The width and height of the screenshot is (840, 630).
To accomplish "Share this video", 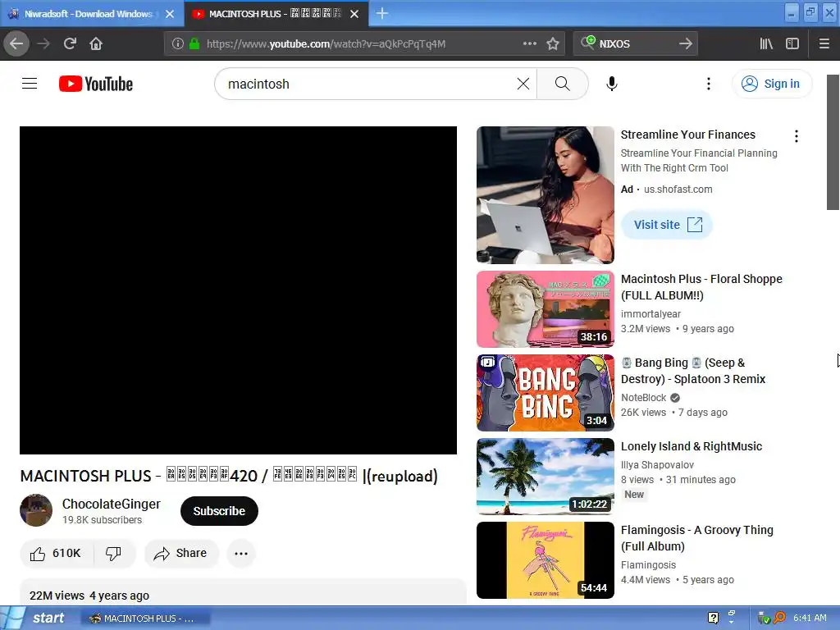I will pyautogui.click(x=181, y=553).
